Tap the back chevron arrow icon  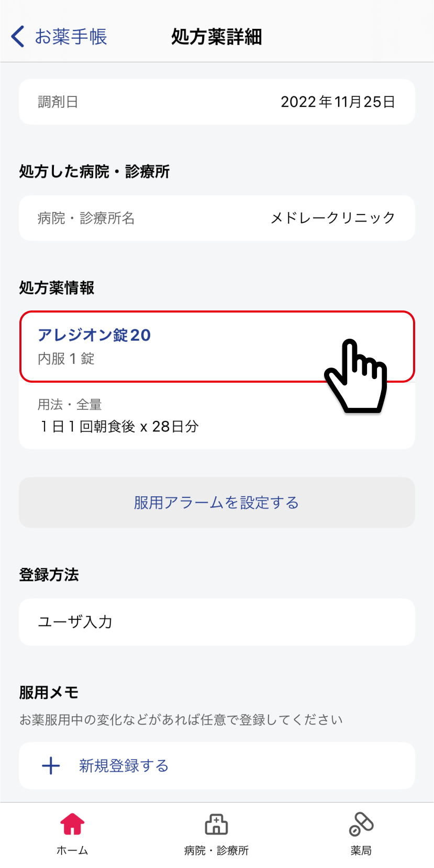18,37
